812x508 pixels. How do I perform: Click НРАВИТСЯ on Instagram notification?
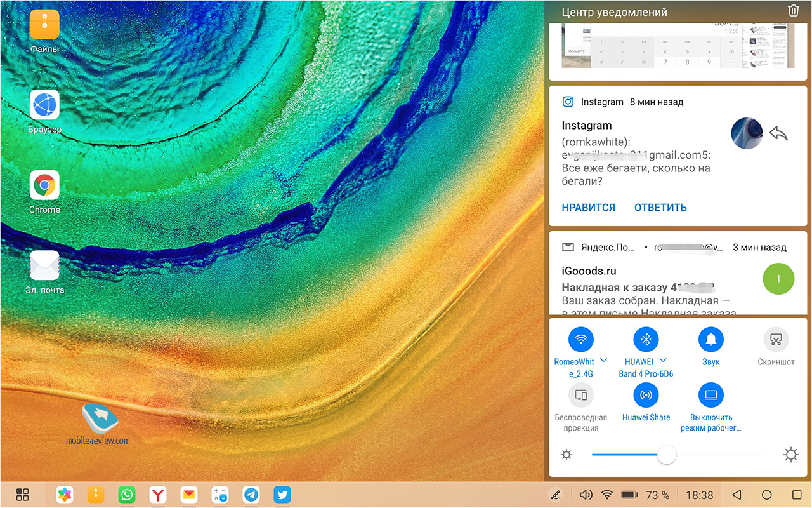[588, 208]
